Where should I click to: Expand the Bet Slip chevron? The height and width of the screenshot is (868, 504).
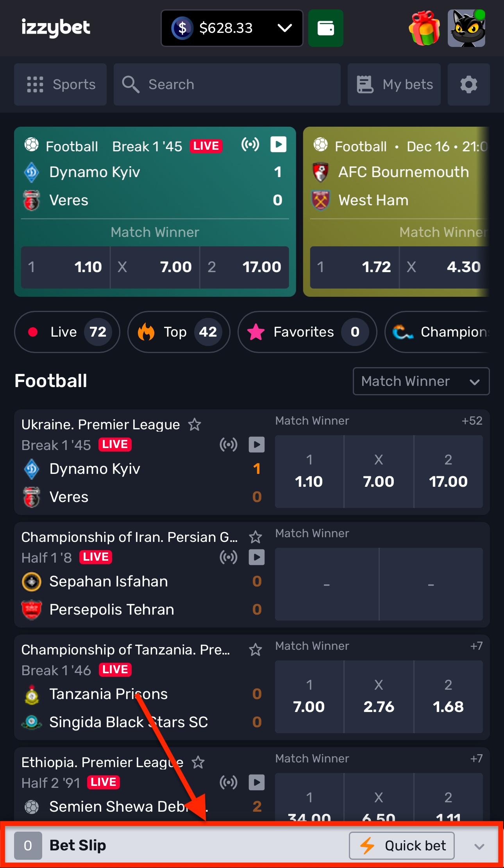point(479,846)
